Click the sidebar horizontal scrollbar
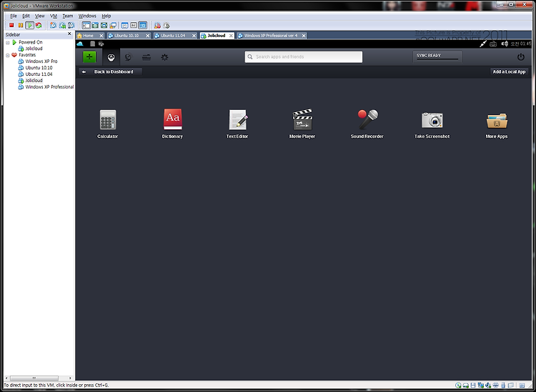Image resolution: width=536 pixels, height=392 pixels. [x=39, y=378]
